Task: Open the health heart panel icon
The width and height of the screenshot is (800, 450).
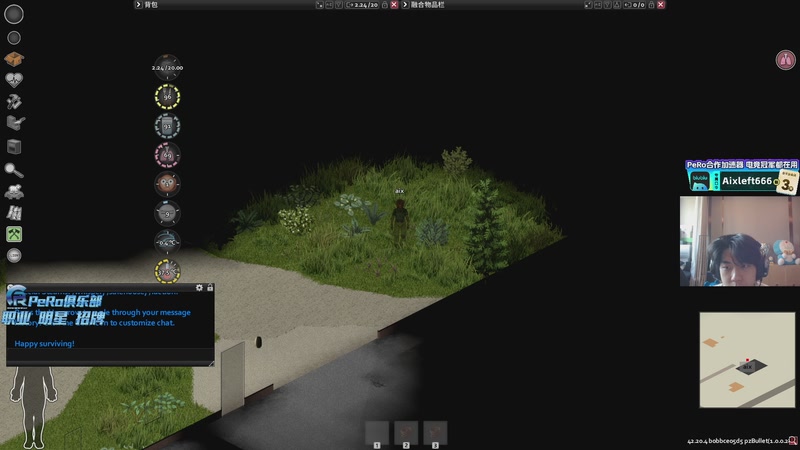Action: 14,80
